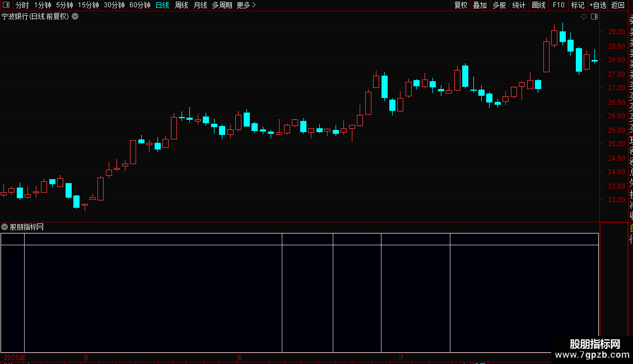Select the 60分钟 period
This screenshot has width=633, height=364.
click(x=140, y=5)
